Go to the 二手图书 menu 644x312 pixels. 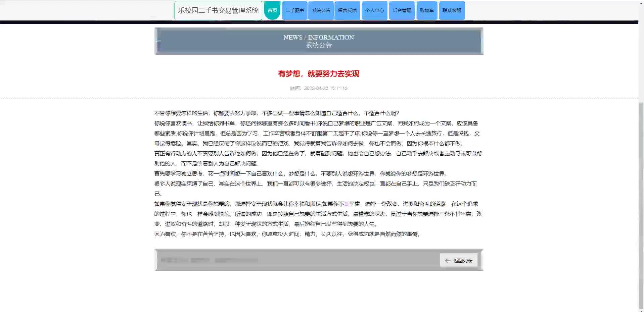(x=295, y=10)
